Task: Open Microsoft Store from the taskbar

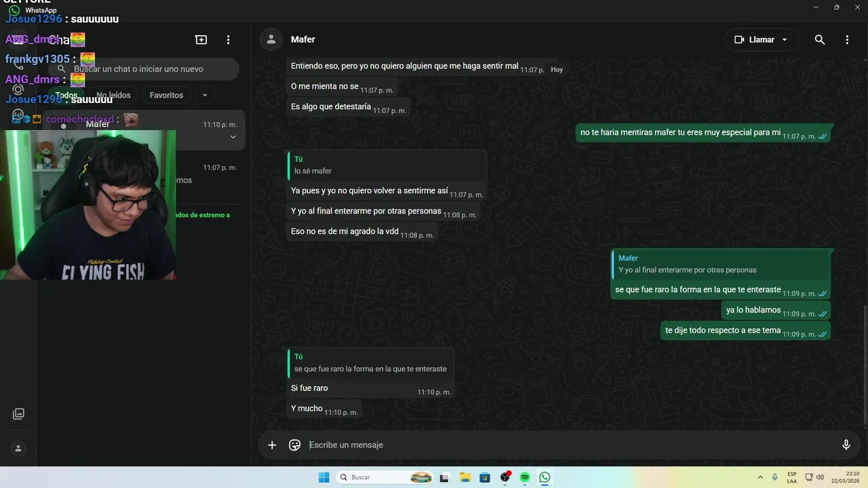Action: tap(485, 477)
